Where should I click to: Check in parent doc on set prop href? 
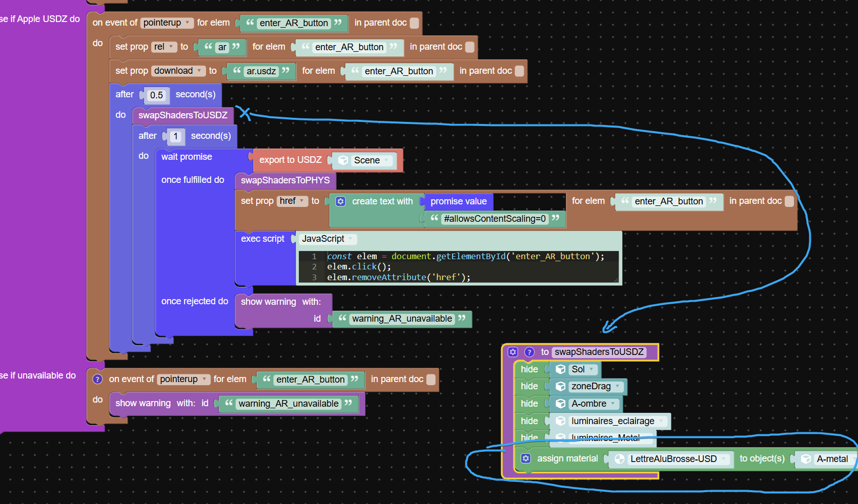click(x=789, y=201)
